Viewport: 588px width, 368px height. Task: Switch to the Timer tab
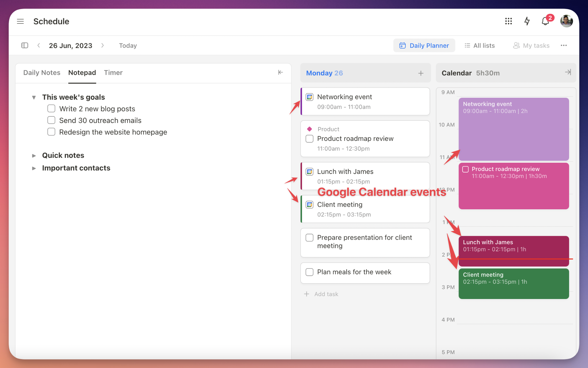(x=113, y=72)
